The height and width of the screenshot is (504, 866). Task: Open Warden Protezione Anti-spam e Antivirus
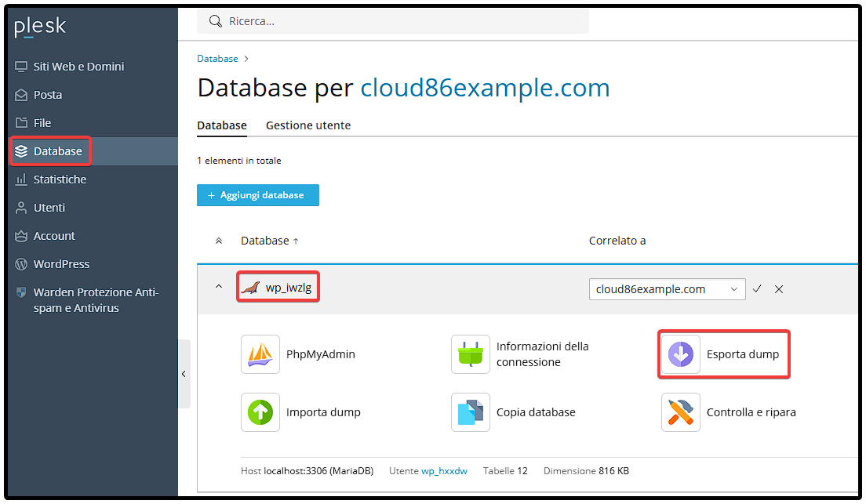coord(96,299)
